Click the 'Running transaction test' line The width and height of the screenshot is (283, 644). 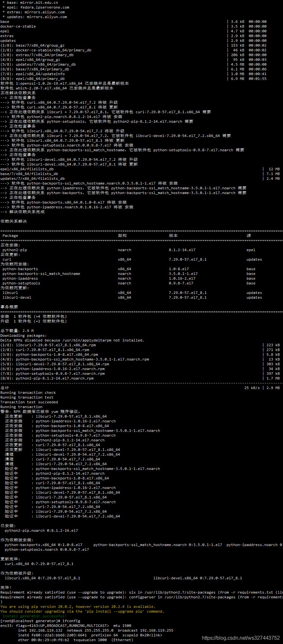(x=27, y=397)
